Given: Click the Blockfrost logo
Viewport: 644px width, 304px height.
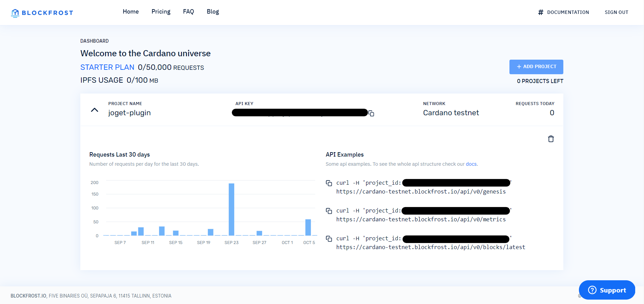Looking at the screenshot, I should 42,13.
